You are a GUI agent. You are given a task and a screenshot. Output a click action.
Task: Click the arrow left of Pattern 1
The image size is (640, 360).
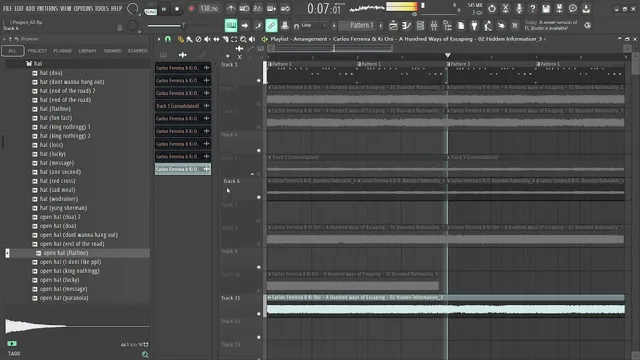334,26
